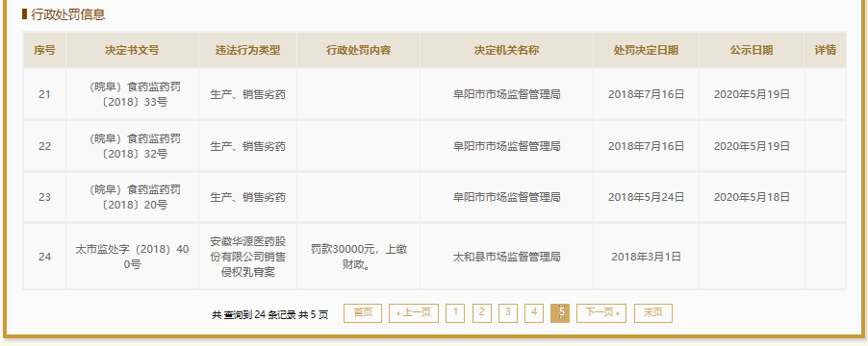
Task: Click document number ending 32号
Action: click(x=135, y=146)
